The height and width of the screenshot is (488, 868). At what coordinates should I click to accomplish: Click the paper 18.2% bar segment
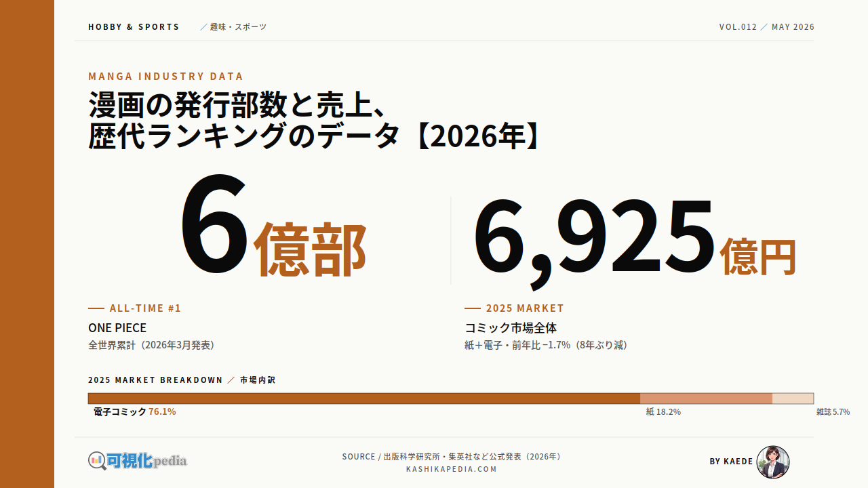coord(706,399)
